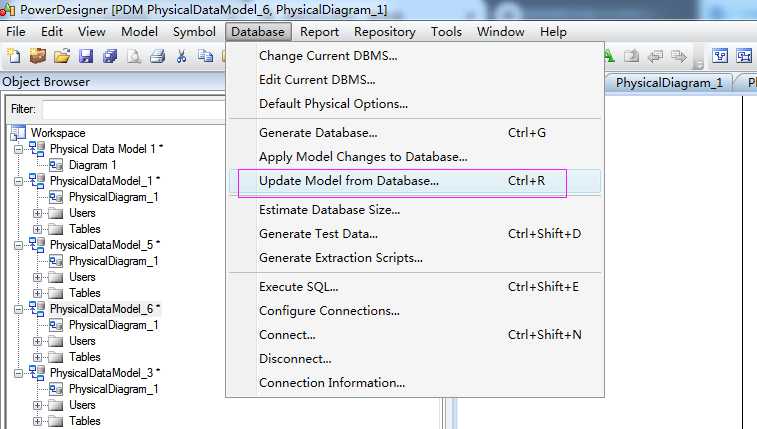
Task: Switch to the PhysicalDiagram_1 tab
Action: coord(669,83)
